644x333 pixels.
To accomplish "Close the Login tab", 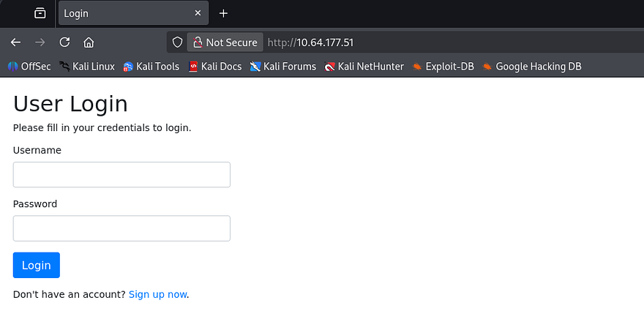I will pos(198,13).
